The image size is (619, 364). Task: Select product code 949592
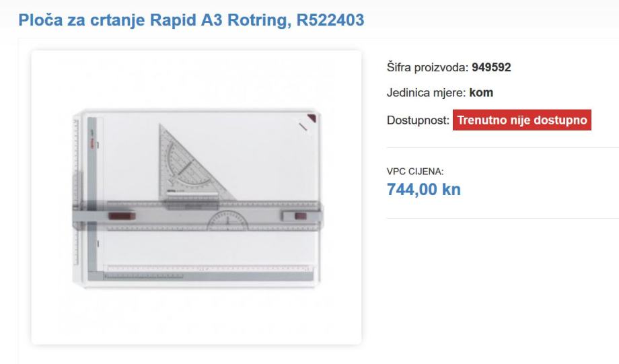pyautogui.click(x=491, y=67)
